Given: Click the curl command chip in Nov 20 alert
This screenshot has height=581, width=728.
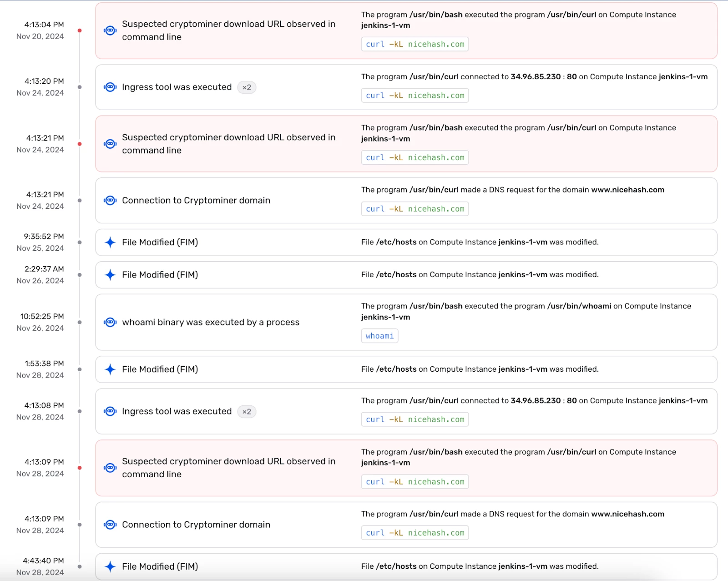Looking at the screenshot, I should [x=415, y=44].
